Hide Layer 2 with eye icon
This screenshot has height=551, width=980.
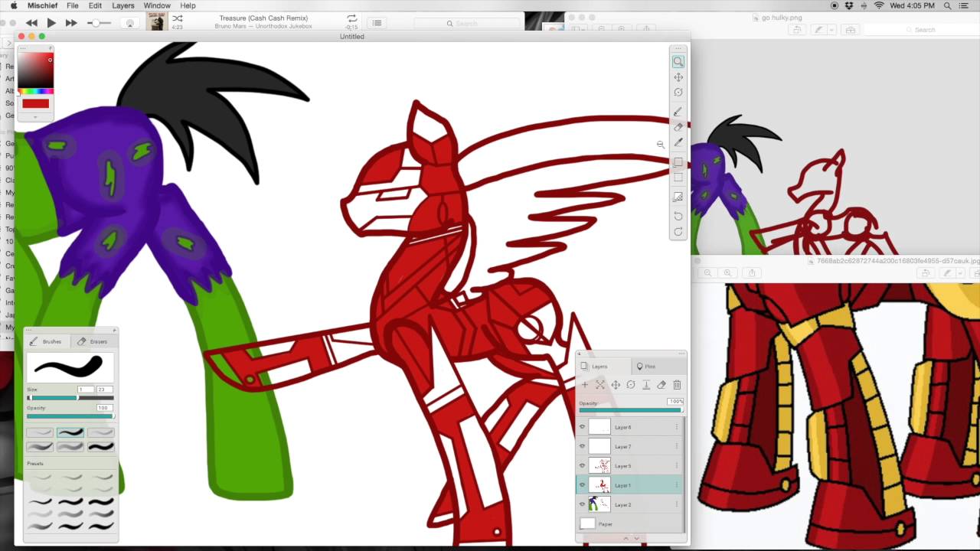[582, 504]
